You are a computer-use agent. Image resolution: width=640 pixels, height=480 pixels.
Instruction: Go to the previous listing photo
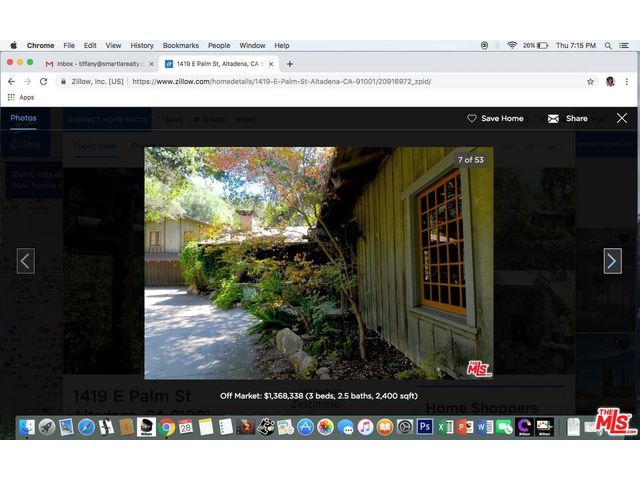(x=26, y=261)
